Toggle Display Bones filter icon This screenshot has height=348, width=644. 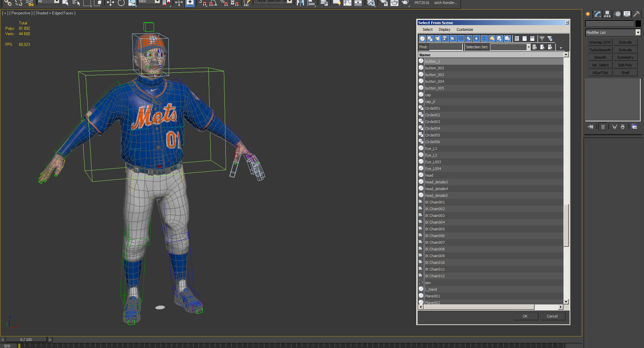tap(484, 39)
